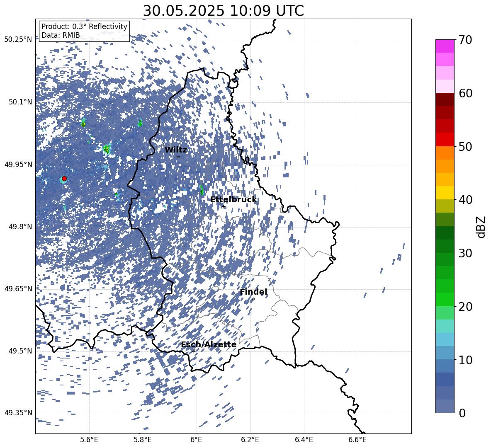Click the 6°E longitude label
Screen dimensions: 491x448
pyautogui.click(x=196, y=440)
